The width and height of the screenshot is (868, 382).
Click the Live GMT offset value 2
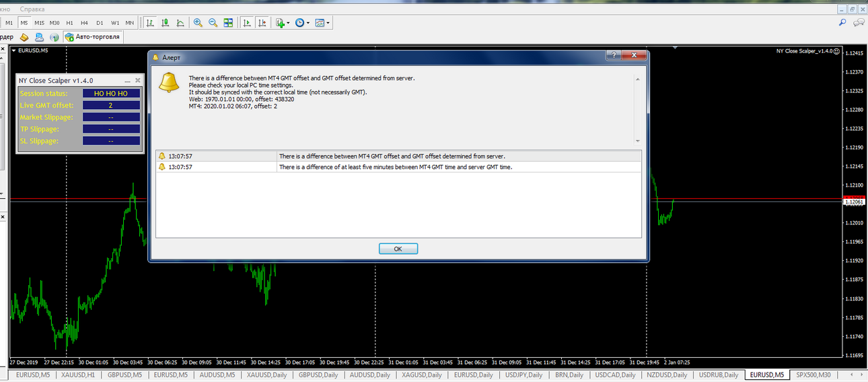(x=111, y=105)
